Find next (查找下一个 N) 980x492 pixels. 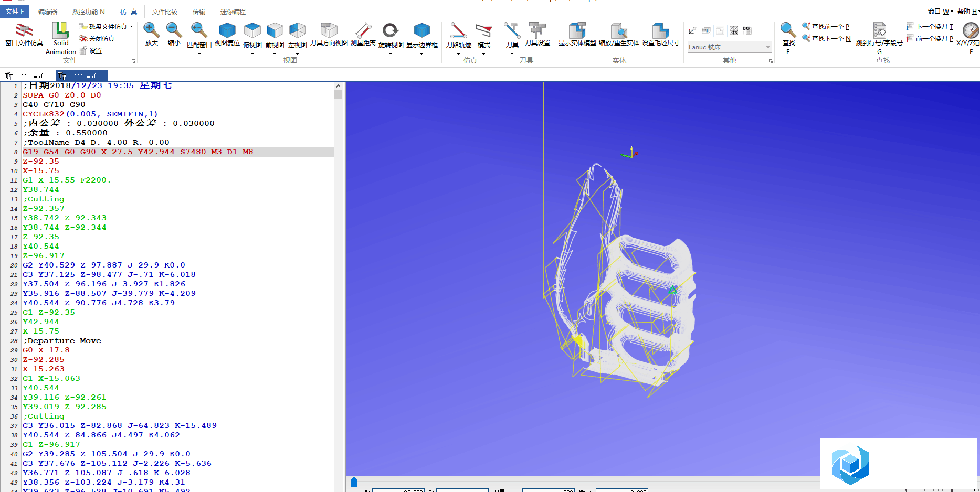[x=826, y=38]
